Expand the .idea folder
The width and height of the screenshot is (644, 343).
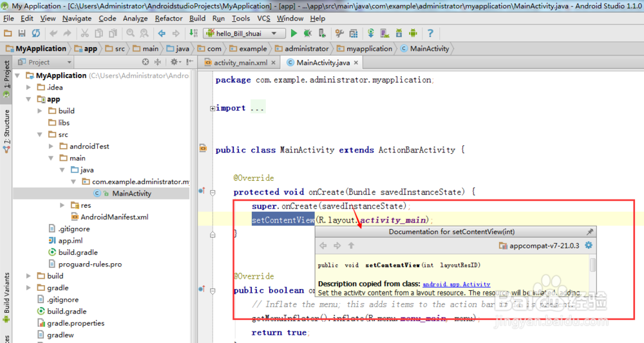tap(28, 88)
